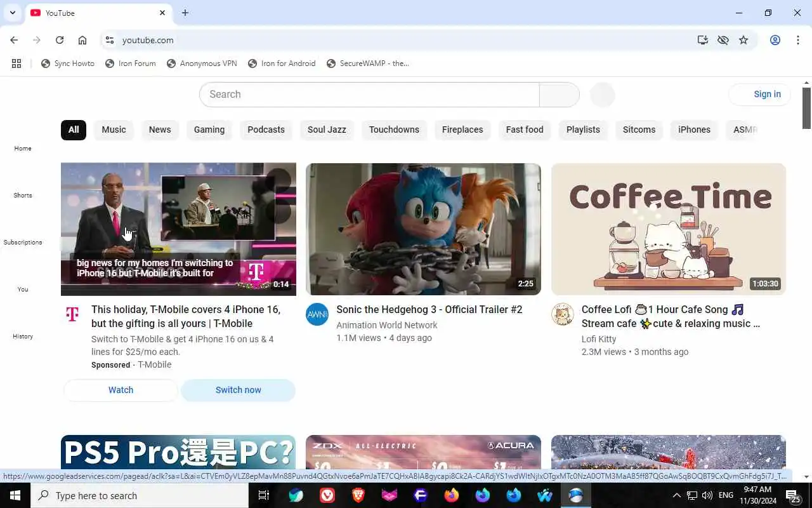Viewport: 812px width, 508px height.
Task: Open History in YouTube sidebar
Action: [23, 329]
